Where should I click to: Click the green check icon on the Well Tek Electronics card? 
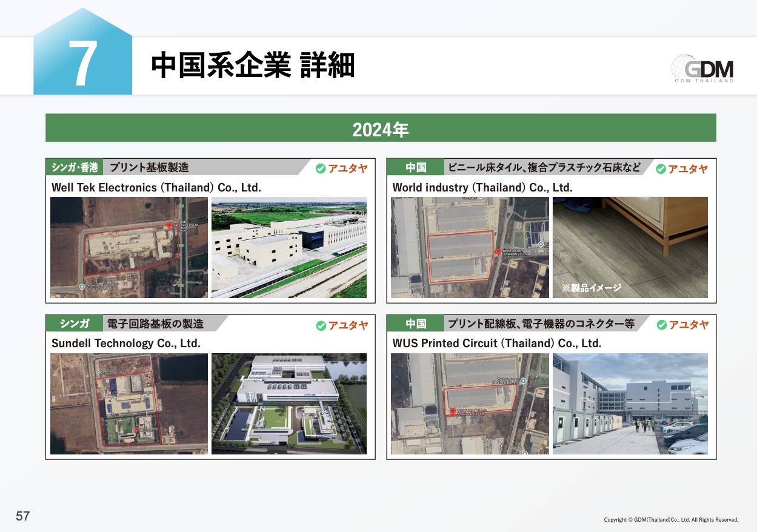tap(321, 168)
